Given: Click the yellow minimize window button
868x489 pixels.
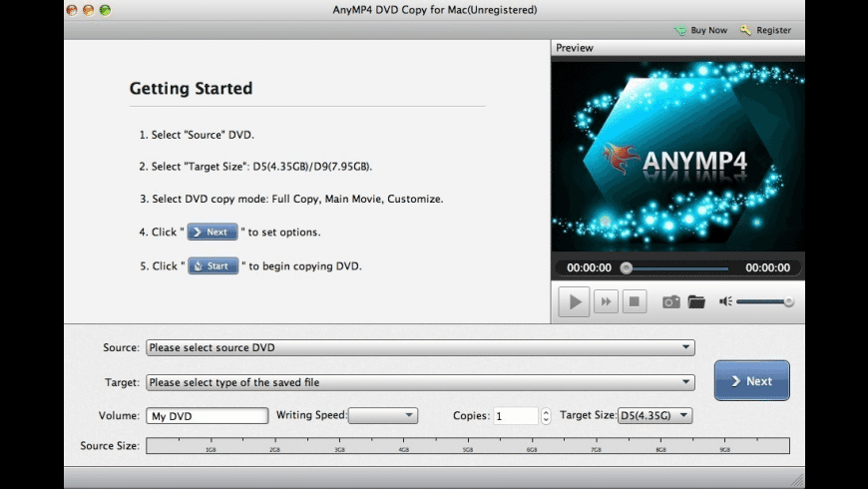Looking at the screenshot, I should click(89, 10).
